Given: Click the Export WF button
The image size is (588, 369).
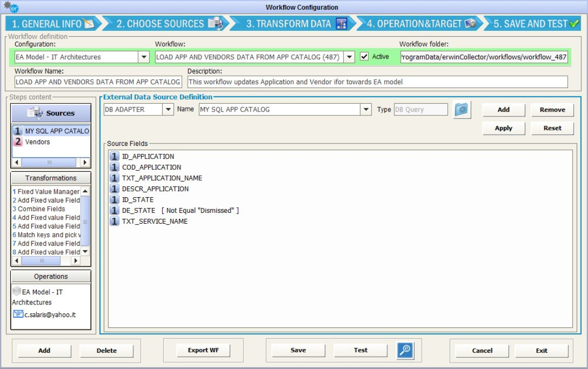Looking at the screenshot, I should click(203, 350).
